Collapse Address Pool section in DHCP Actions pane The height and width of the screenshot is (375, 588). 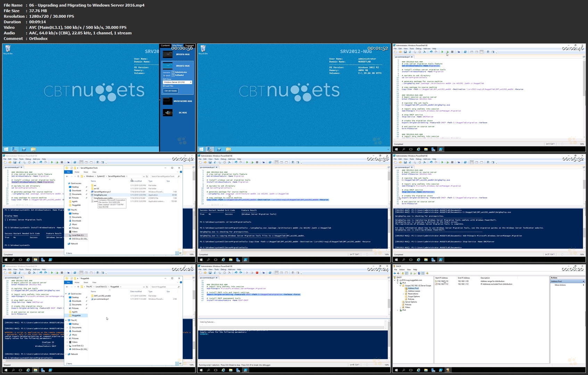(x=583, y=281)
